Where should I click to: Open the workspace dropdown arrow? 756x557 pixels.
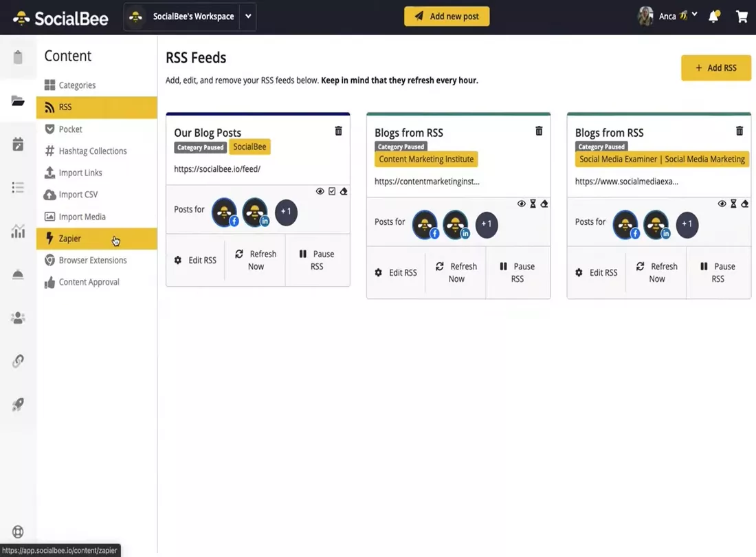248,17
